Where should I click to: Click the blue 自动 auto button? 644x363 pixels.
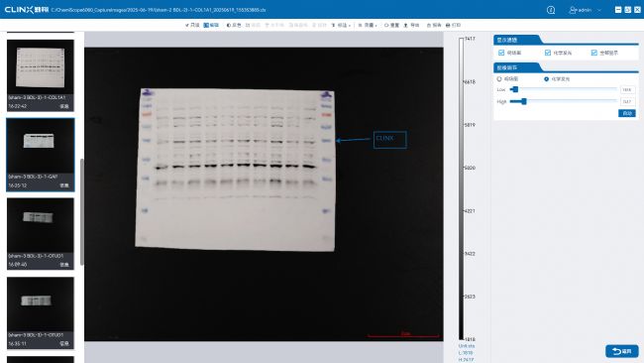627,113
